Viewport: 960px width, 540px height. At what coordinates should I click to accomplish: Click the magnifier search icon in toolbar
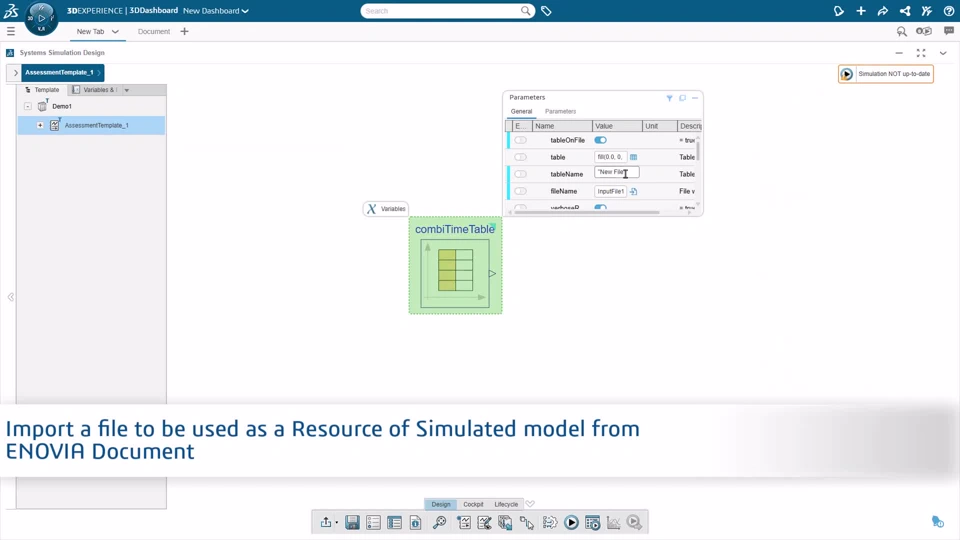[x=440, y=522]
